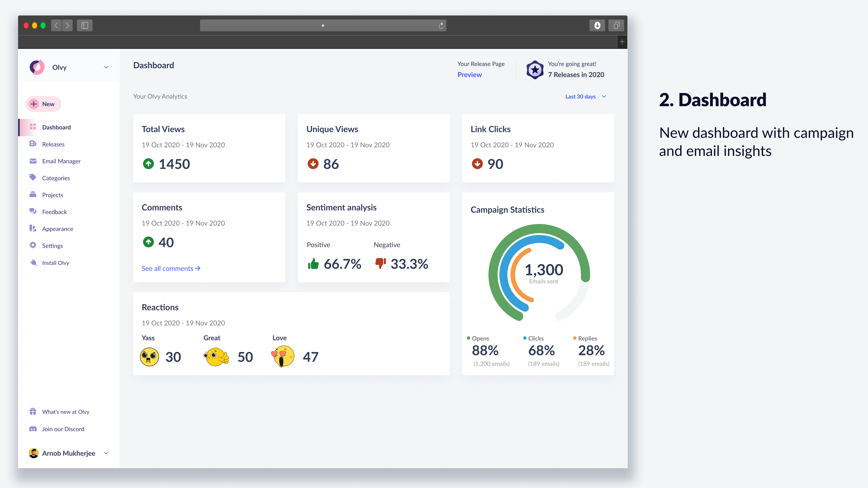Click the gift icon for What's new
Screen dimensions: 868x488
33,412
